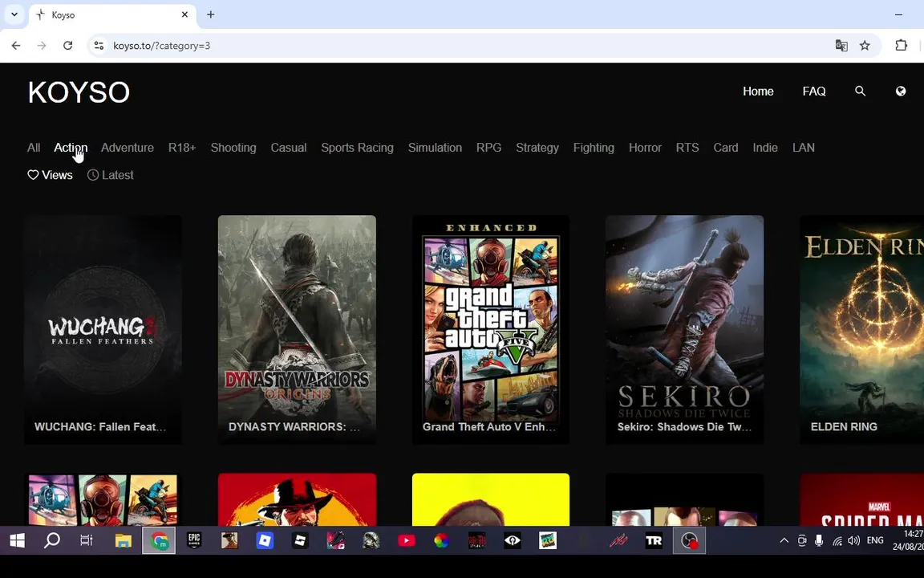Image resolution: width=924 pixels, height=578 pixels.
Task: Open DYNASTY WARRIORS Origins game card
Action: click(297, 329)
